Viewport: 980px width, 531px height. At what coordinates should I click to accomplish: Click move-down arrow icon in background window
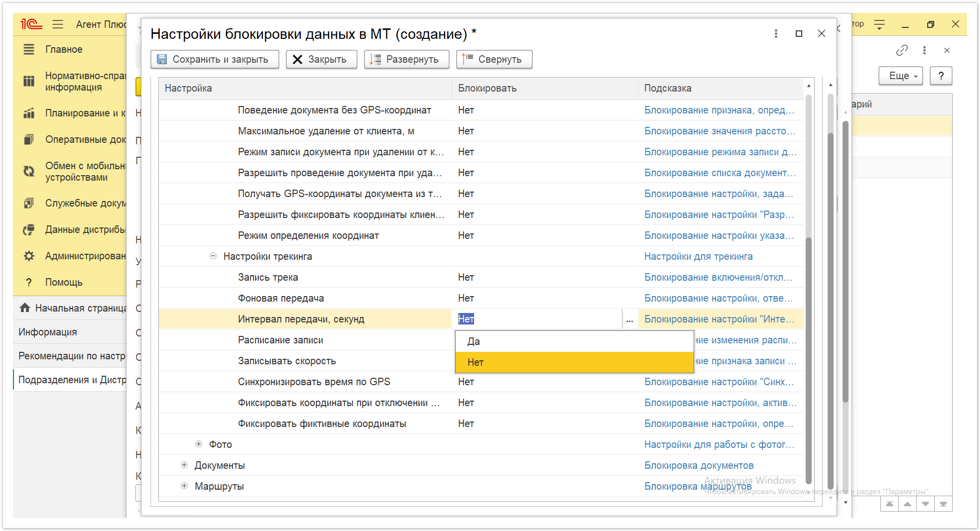coord(925,504)
